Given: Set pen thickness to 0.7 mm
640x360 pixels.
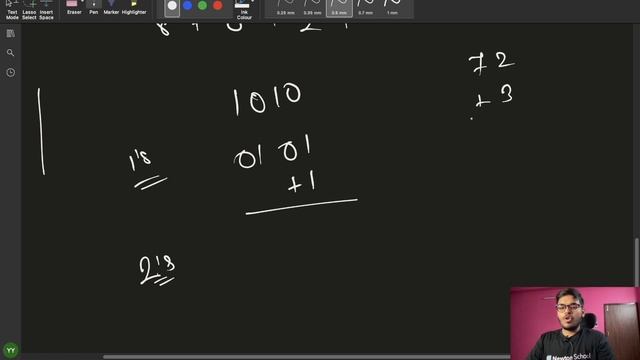Looking at the screenshot, I should [x=365, y=8].
